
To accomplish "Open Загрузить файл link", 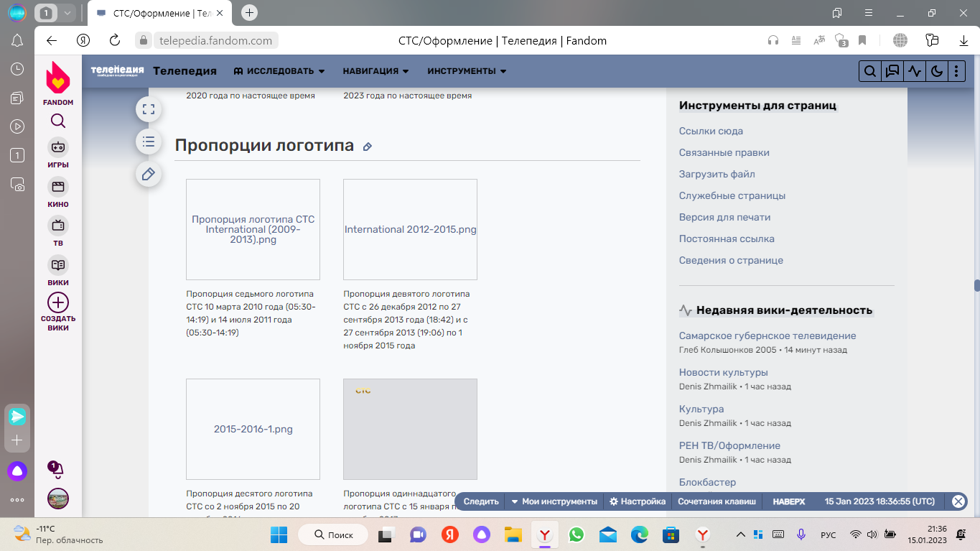I will click(717, 174).
